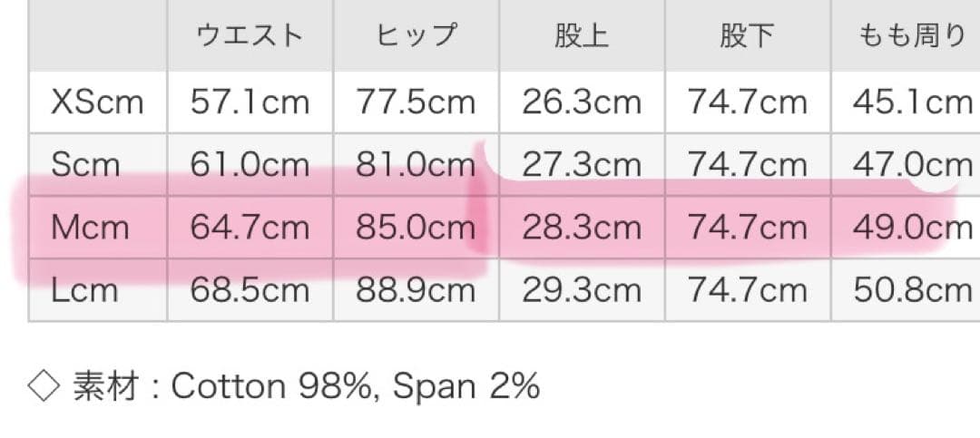Click the Lcm size row label
This screenshot has width=980, height=438.
[84, 289]
